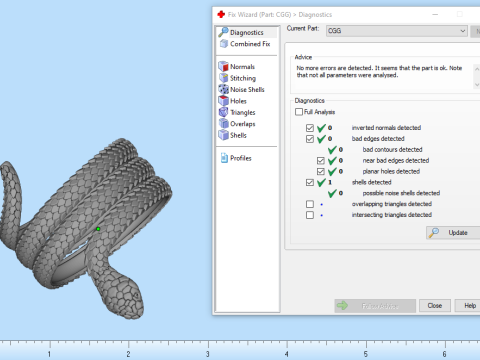Click the red cross Fix Wizard icon
This screenshot has height=360, width=480.
tap(221, 14)
